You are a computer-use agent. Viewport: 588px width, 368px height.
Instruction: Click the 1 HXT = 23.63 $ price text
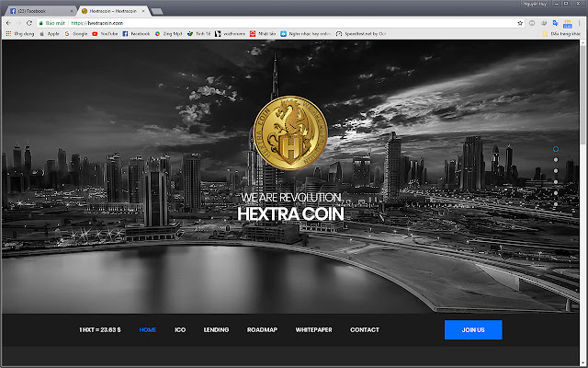point(100,329)
